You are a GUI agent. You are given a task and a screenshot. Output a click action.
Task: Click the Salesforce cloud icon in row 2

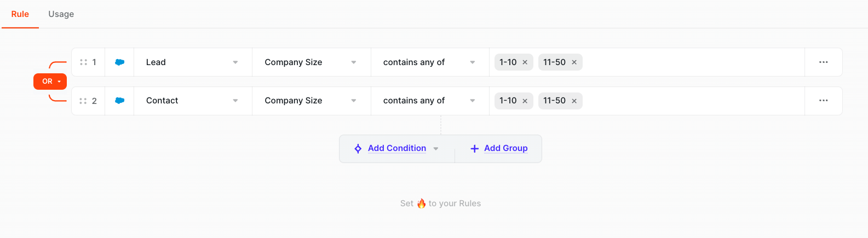pos(119,101)
